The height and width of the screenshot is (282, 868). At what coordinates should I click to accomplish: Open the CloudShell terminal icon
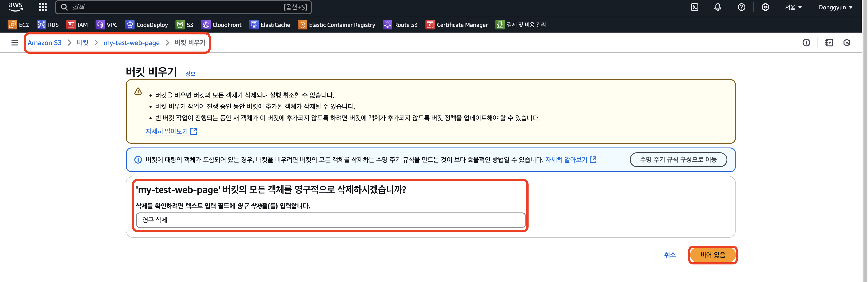tap(694, 7)
